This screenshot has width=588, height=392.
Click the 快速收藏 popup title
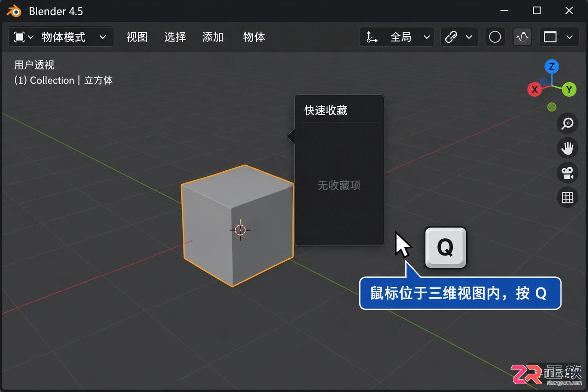325,110
